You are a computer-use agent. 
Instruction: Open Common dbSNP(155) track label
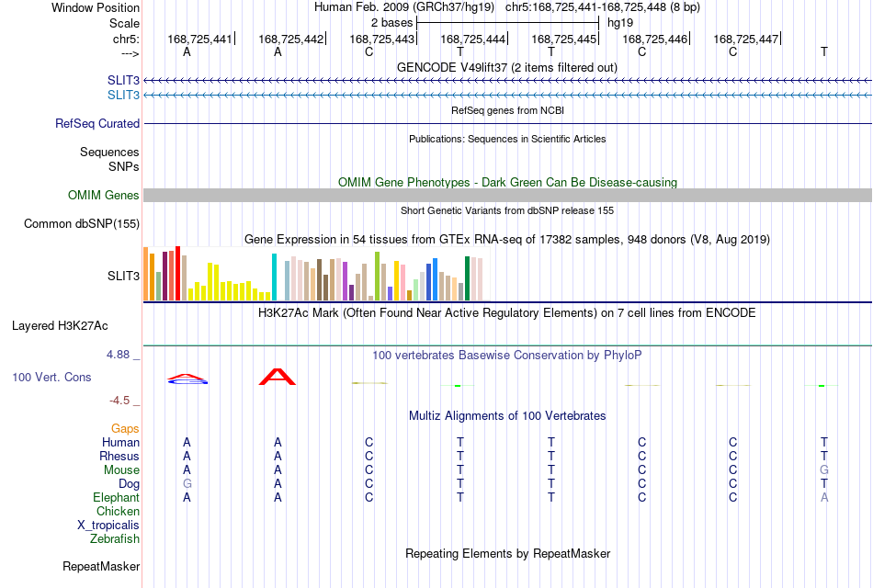click(82, 224)
